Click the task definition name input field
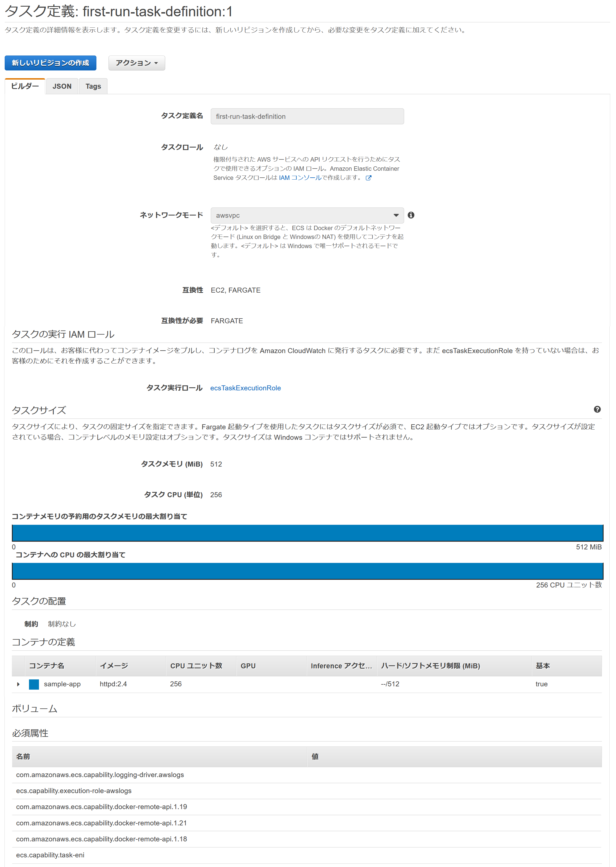This screenshot has height=867, width=616. tap(307, 116)
